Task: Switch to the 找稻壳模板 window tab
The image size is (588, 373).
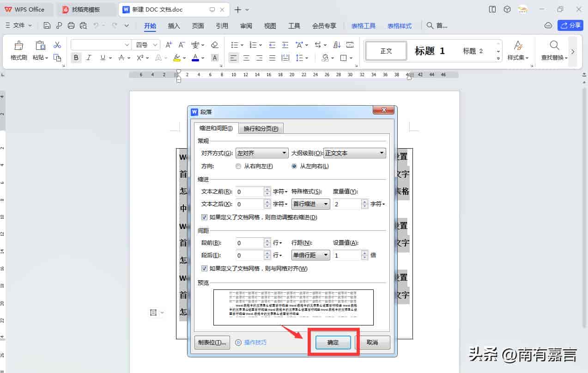Action: [85, 9]
